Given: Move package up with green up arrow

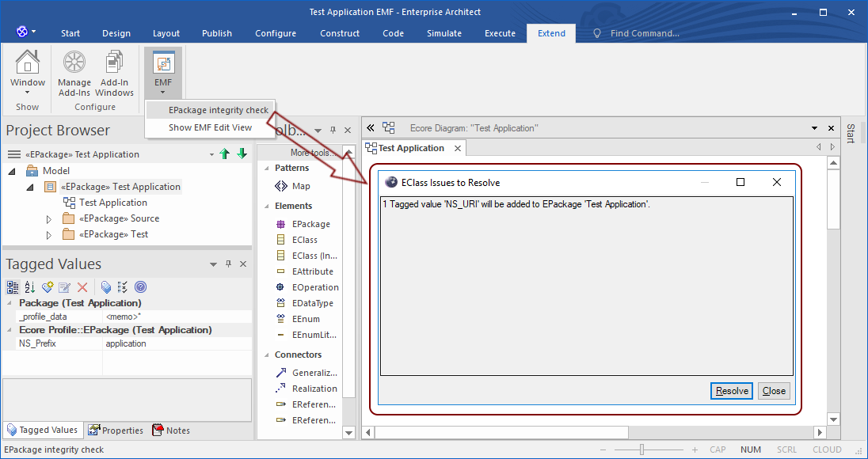Looking at the screenshot, I should (224, 154).
